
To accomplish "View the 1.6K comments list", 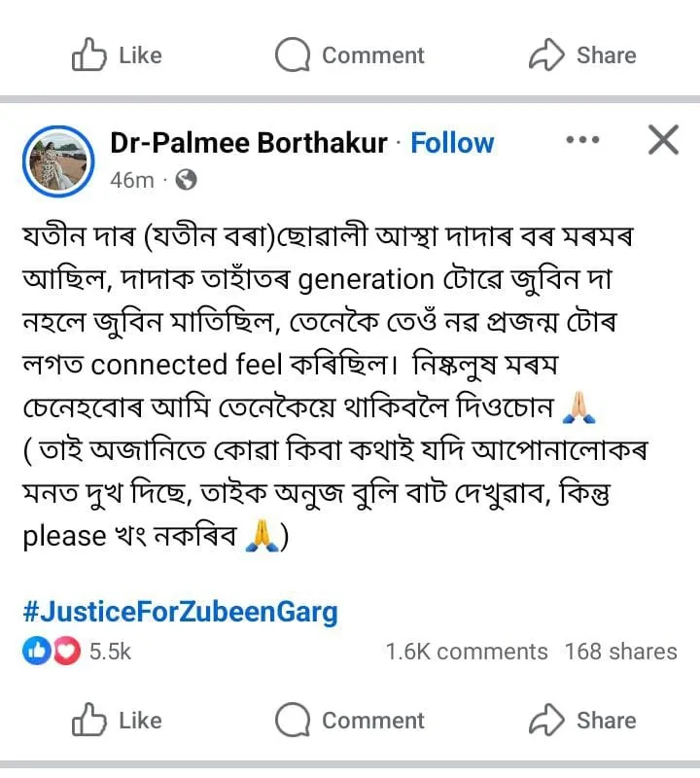I will tap(466, 652).
